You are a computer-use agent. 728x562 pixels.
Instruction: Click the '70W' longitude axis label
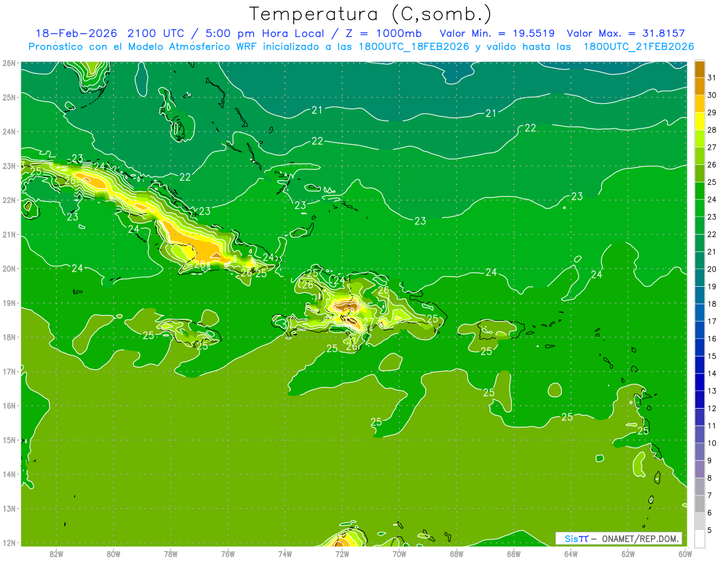tap(399, 554)
